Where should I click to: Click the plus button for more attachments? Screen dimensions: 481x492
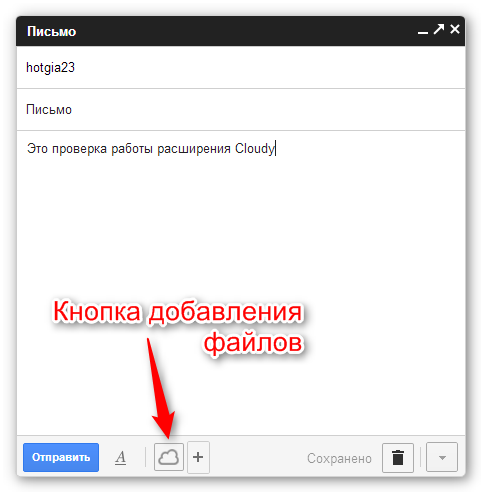(198, 457)
